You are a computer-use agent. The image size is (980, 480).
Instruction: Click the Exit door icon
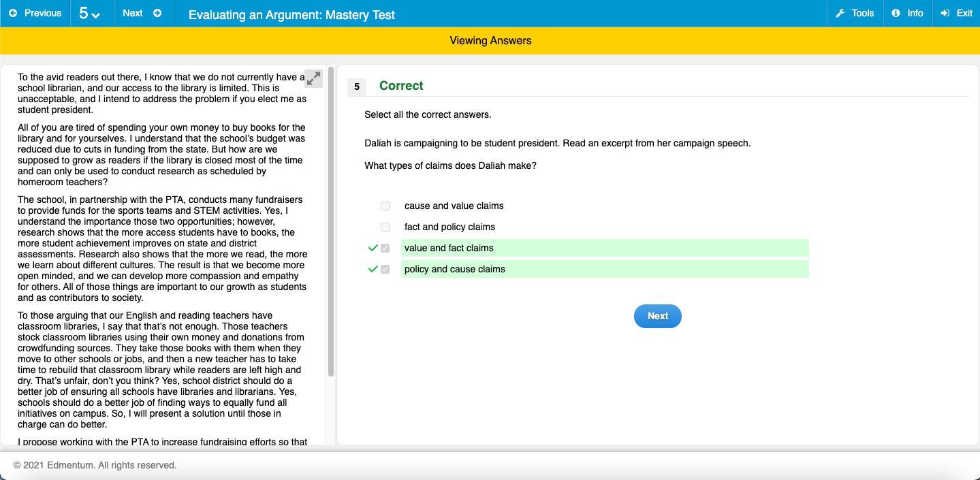tap(945, 14)
